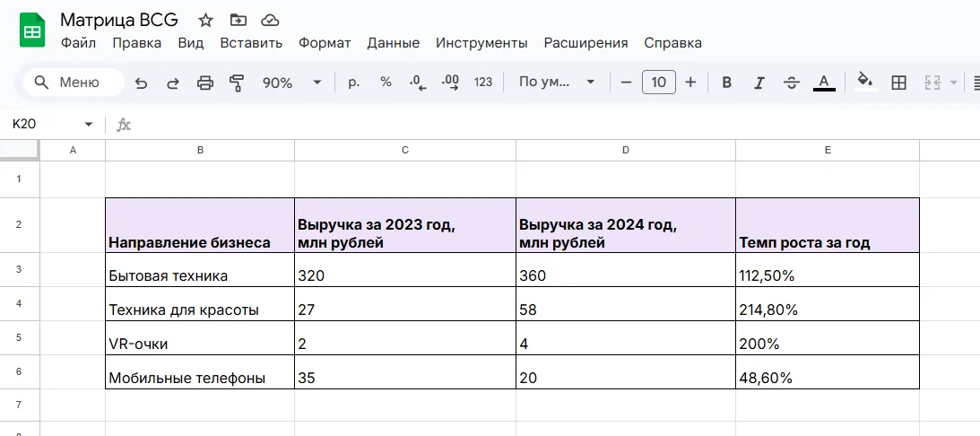
Task: Select cell VR-очки
Action: [200, 338]
